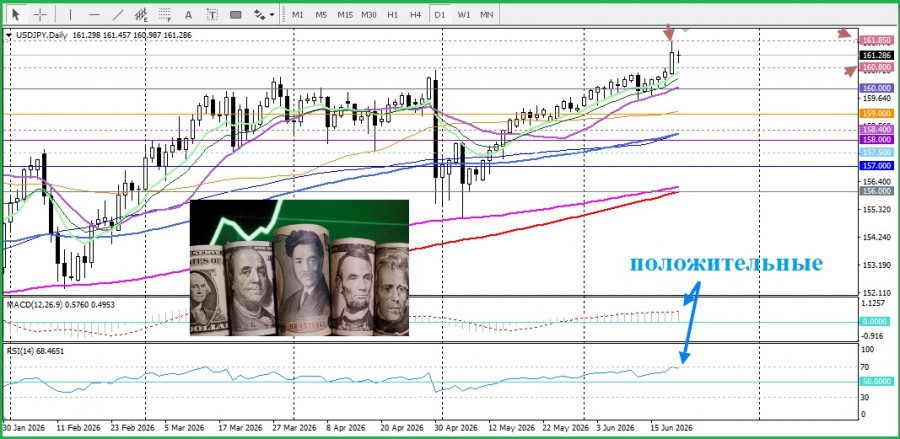The width and height of the screenshot is (900, 439).
Task: Click the RSI(14) 68.4651 indicator label
Action: click(35, 350)
